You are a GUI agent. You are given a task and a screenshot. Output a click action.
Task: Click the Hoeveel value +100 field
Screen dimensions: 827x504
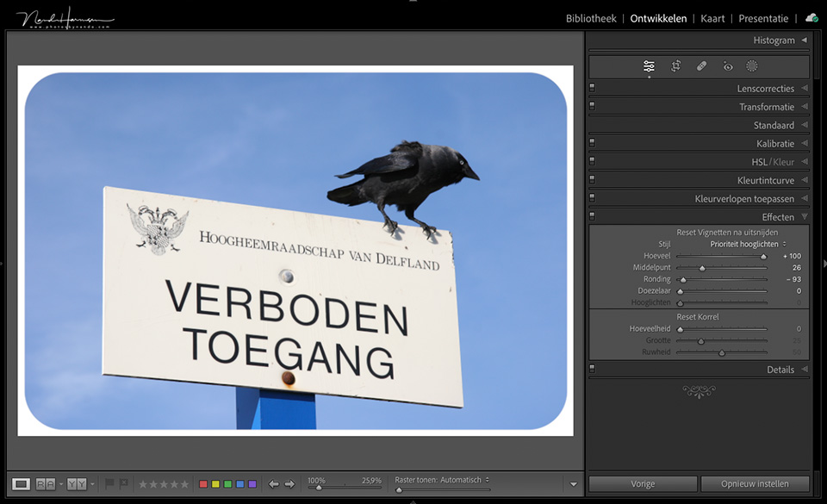tap(792, 256)
